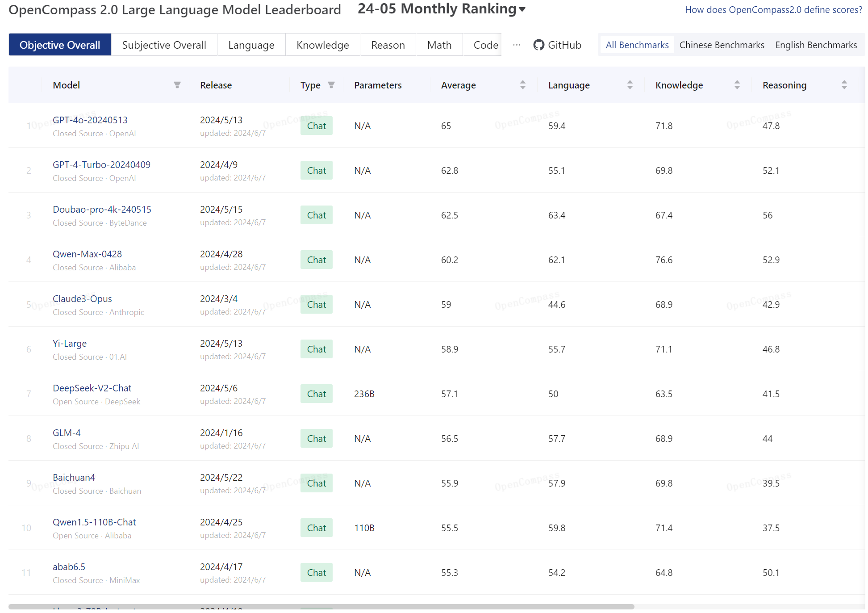868x613 pixels.
Task: Open the GitHub link with logo
Action: [557, 45]
